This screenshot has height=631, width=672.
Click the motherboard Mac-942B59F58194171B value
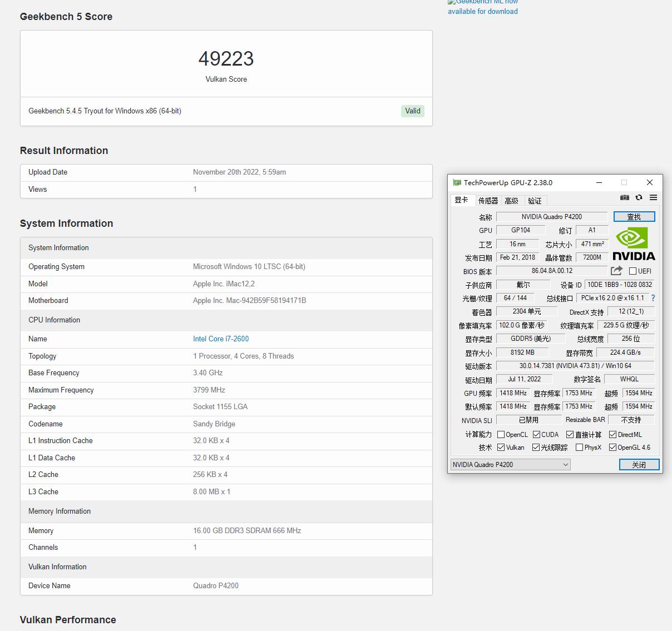pyautogui.click(x=249, y=301)
